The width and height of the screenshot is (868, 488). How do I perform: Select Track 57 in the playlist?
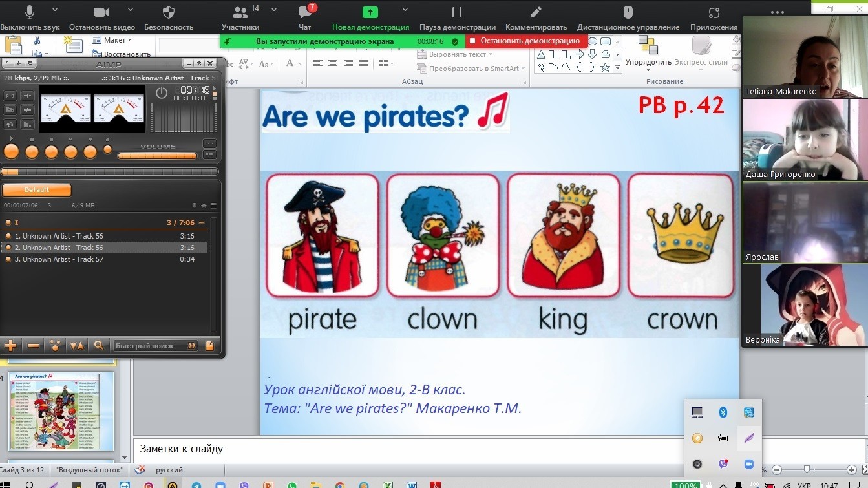coord(63,259)
